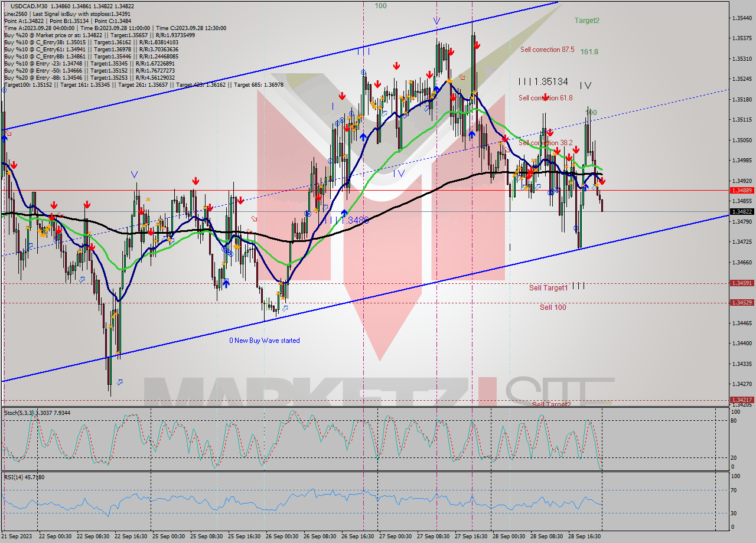Viewport: 756px width, 543px height.
Task: Click the '0 New Buy Wave started' annotation
Action: coord(265,341)
